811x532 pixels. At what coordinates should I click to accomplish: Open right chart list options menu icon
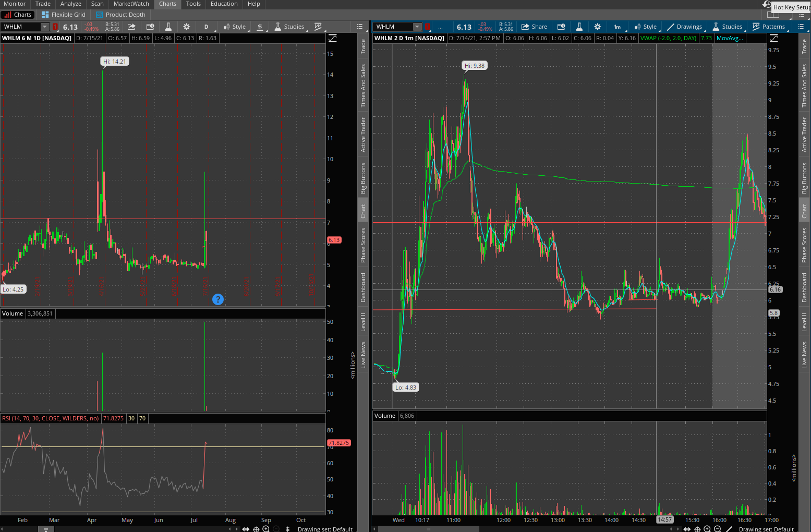pos(801,27)
